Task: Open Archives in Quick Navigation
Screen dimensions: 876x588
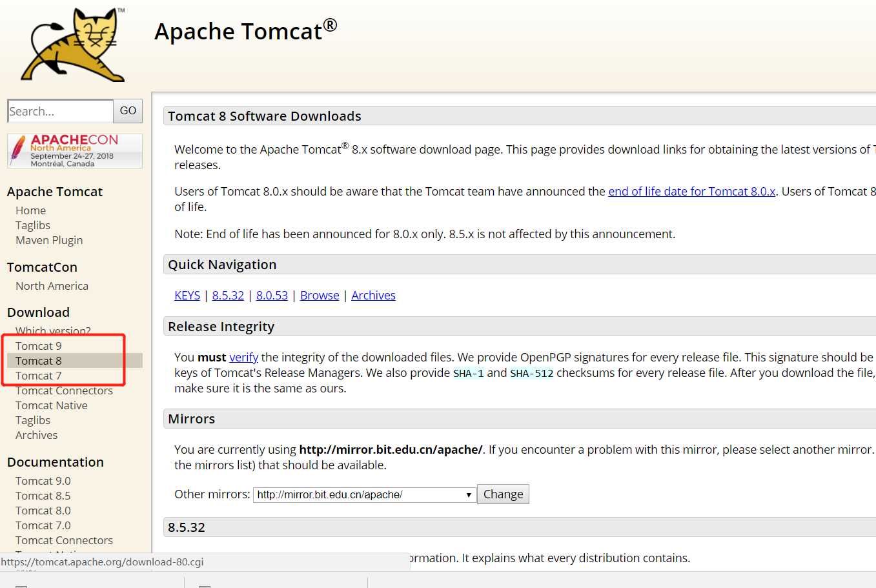Action: pos(373,296)
